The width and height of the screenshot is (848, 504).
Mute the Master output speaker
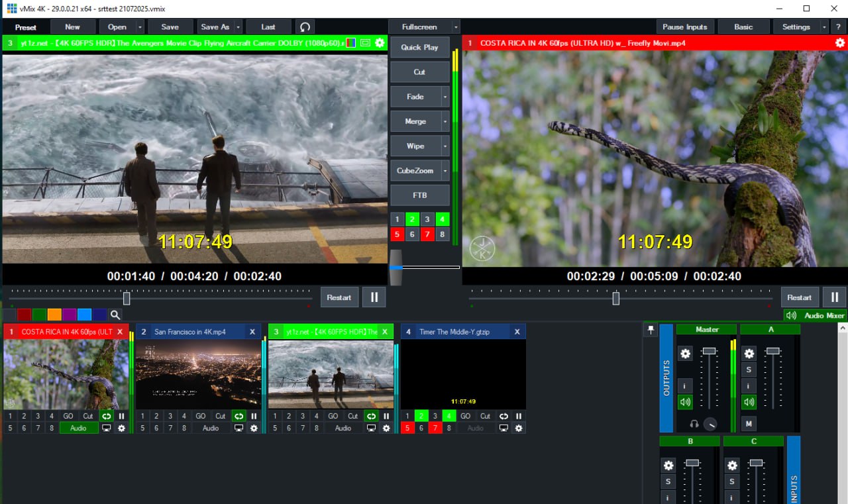[685, 402]
